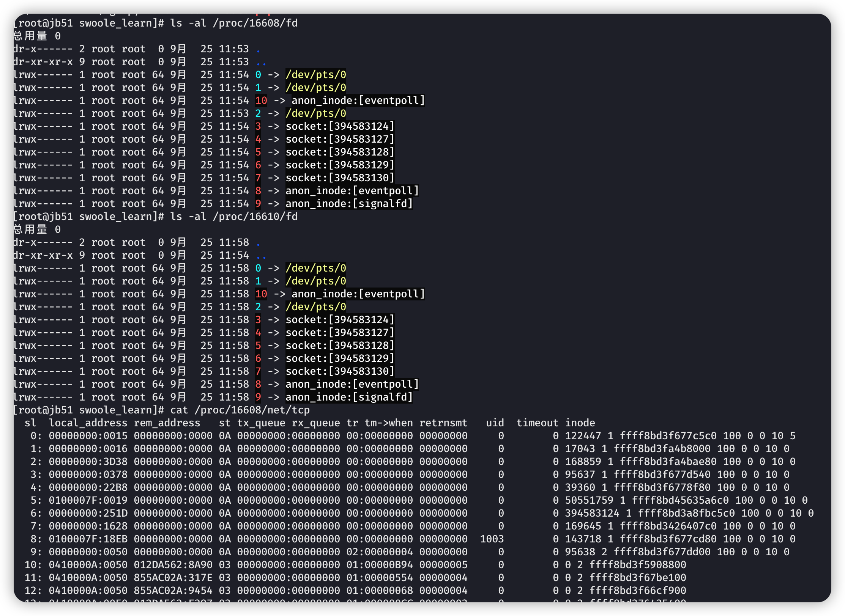The height and width of the screenshot is (616, 845).
Task: Select remote address 855AC02A:9454 in row 12
Action: click(173, 591)
